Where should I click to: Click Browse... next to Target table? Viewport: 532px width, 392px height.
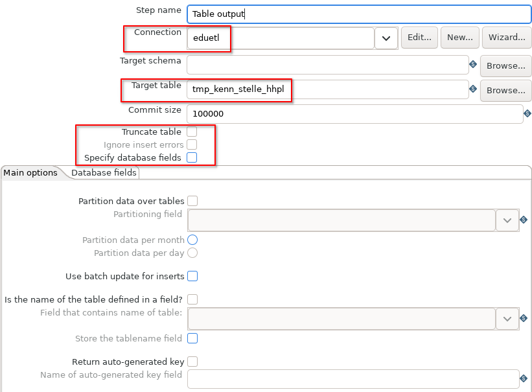[x=506, y=91]
